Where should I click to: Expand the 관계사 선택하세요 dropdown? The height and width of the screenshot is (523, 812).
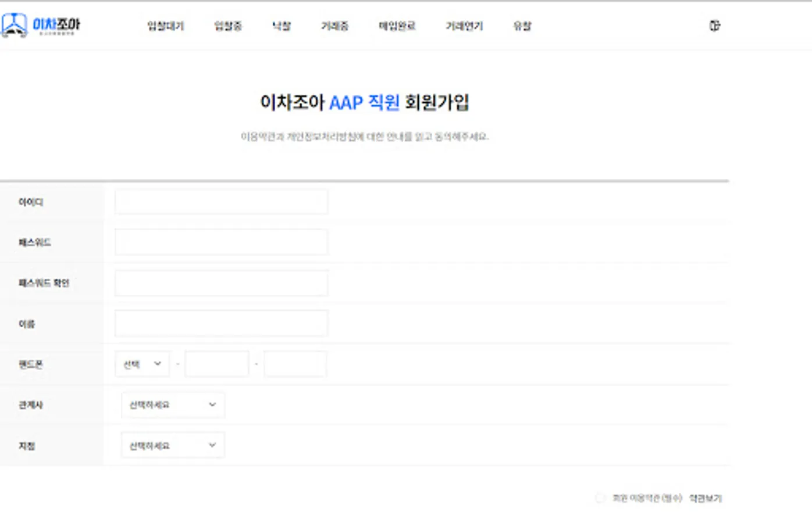coord(173,405)
